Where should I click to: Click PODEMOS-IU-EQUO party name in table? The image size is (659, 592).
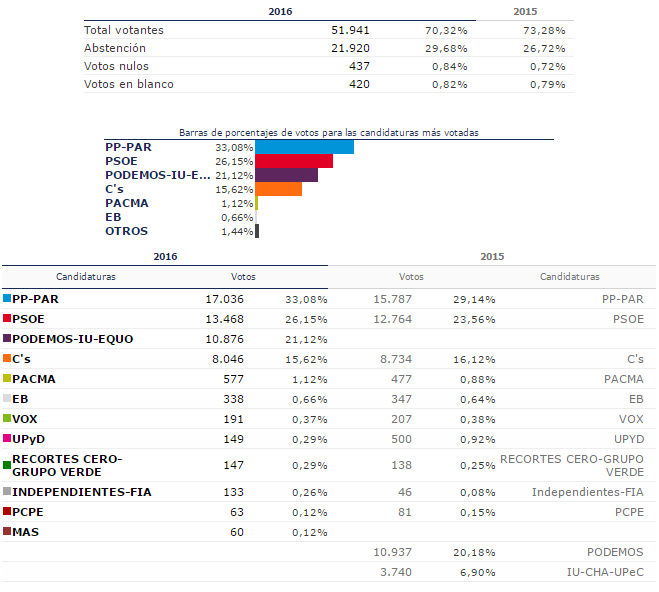[73, 339]
